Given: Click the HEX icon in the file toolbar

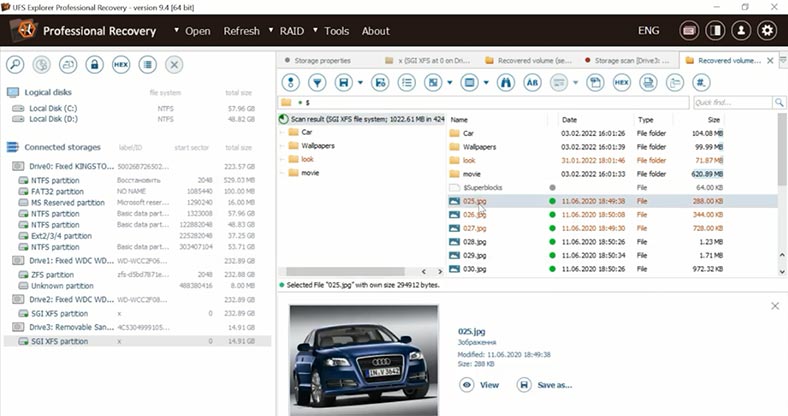Looking at the screenshot, I should click(x=622, y=82).
